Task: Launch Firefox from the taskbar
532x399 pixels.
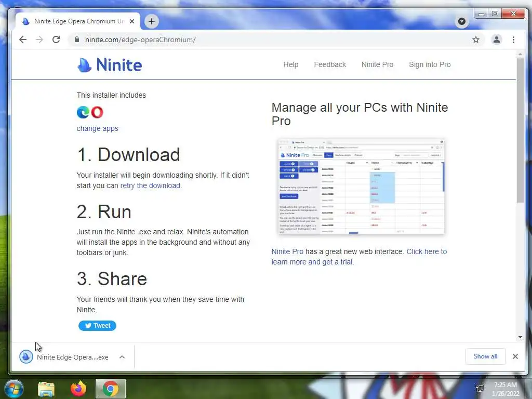Action: pyautogui.click(x=78, y=389)
